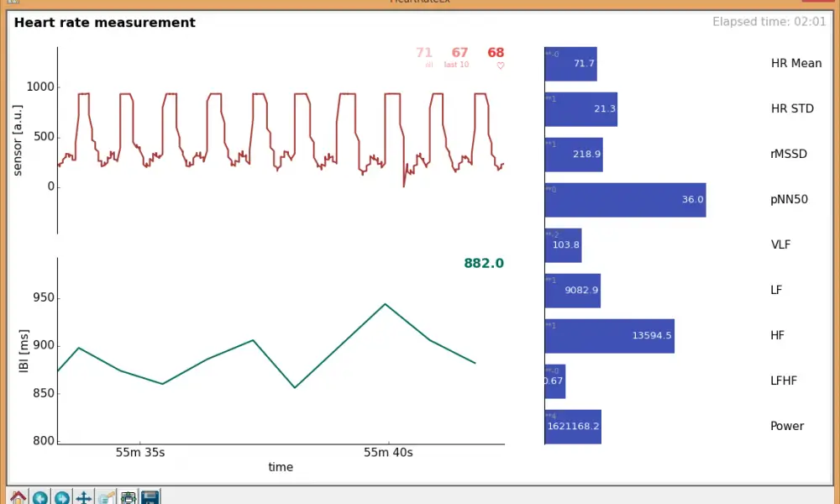Click the "Power" label

pyautogui.click(x=787, y=427)
